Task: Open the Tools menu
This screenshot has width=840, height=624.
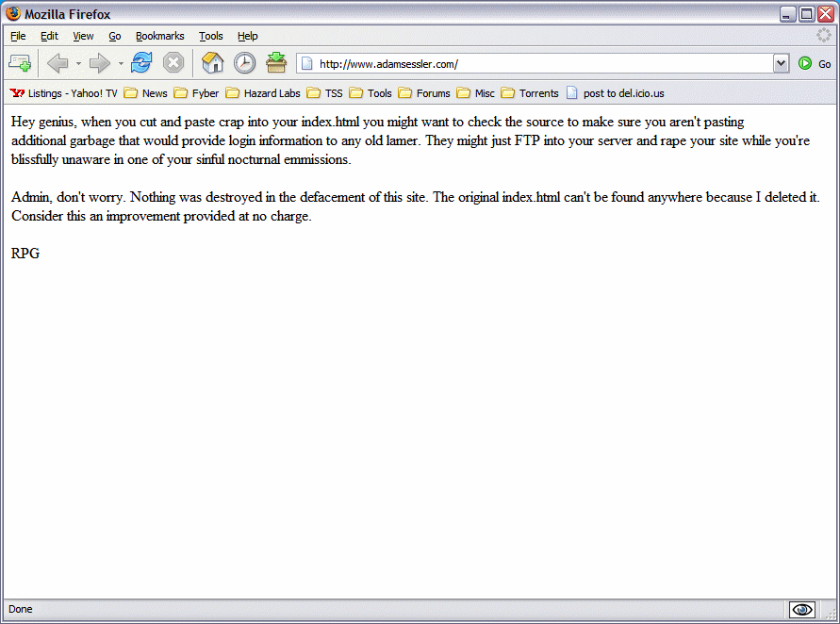Action: pyautogui.click(x=210, y=36)
